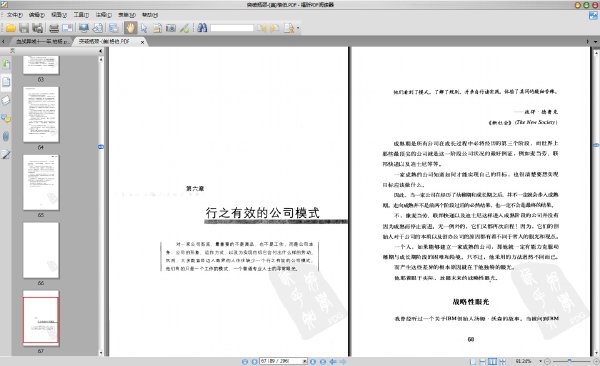Switch to continuous facing layout

tap(502, 361)
